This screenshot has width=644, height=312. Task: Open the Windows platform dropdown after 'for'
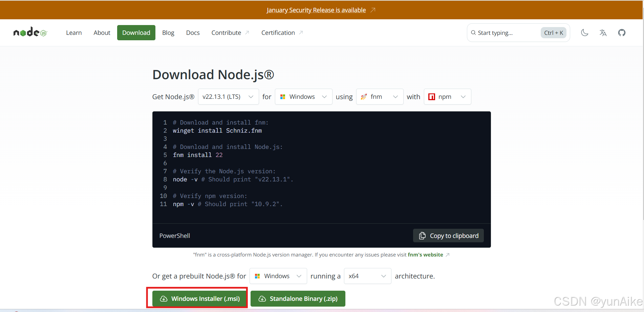coord(303,97)
